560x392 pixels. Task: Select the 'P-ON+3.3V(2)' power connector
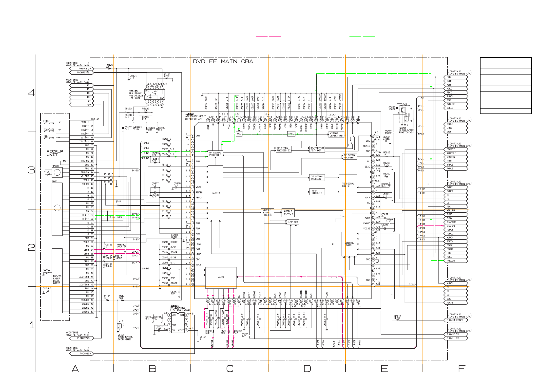pos(456,320)
